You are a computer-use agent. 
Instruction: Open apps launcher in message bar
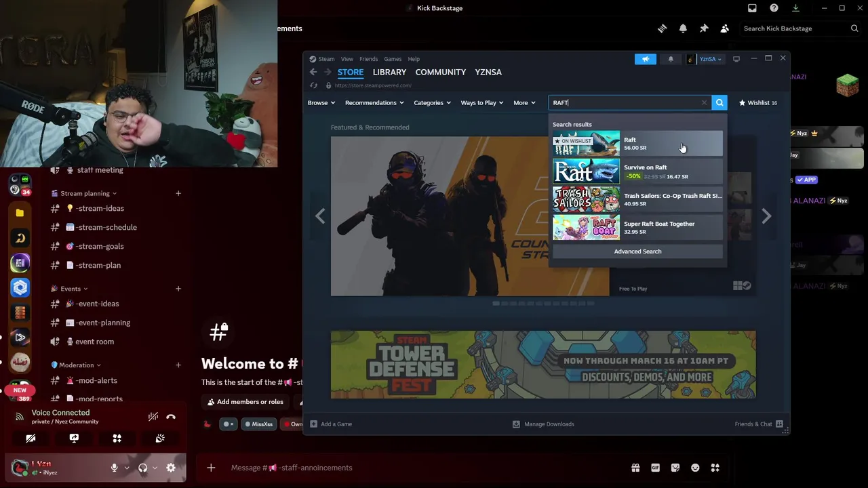pos(715,468)
